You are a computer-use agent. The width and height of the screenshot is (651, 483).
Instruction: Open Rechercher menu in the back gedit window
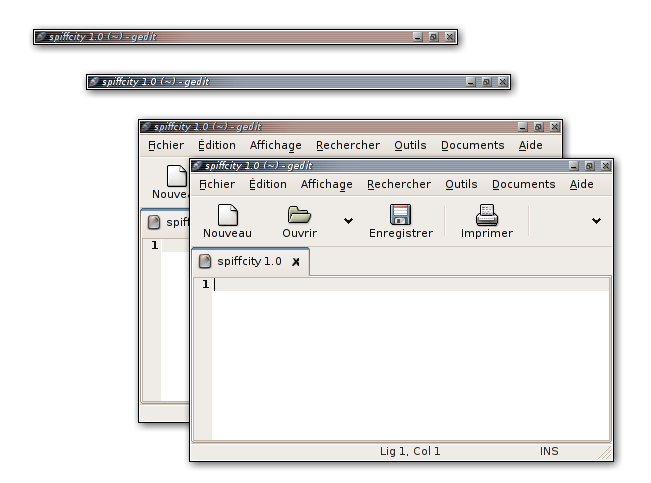(x=348, y=145)
